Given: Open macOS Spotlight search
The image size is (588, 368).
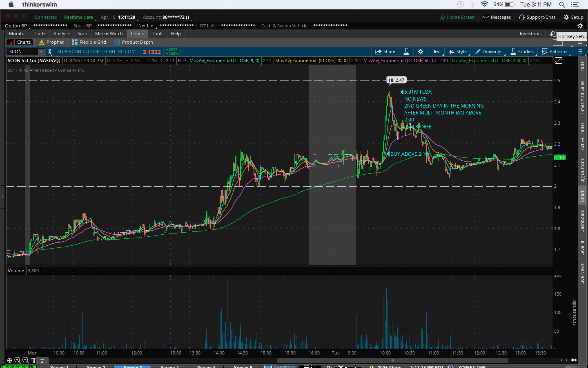Looking at the screenshot, I should [562, 4].
